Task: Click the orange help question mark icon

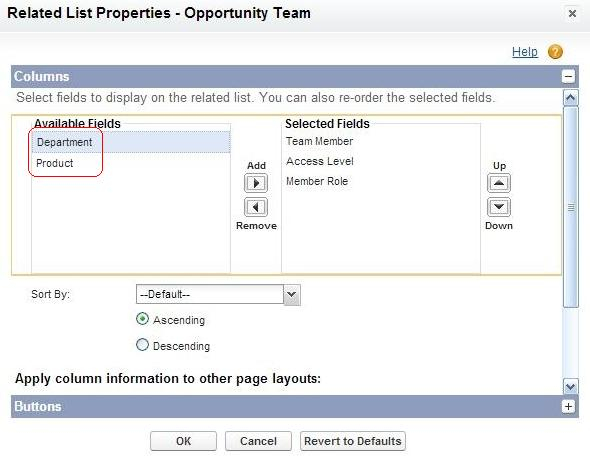Action: tap(555, 52)
